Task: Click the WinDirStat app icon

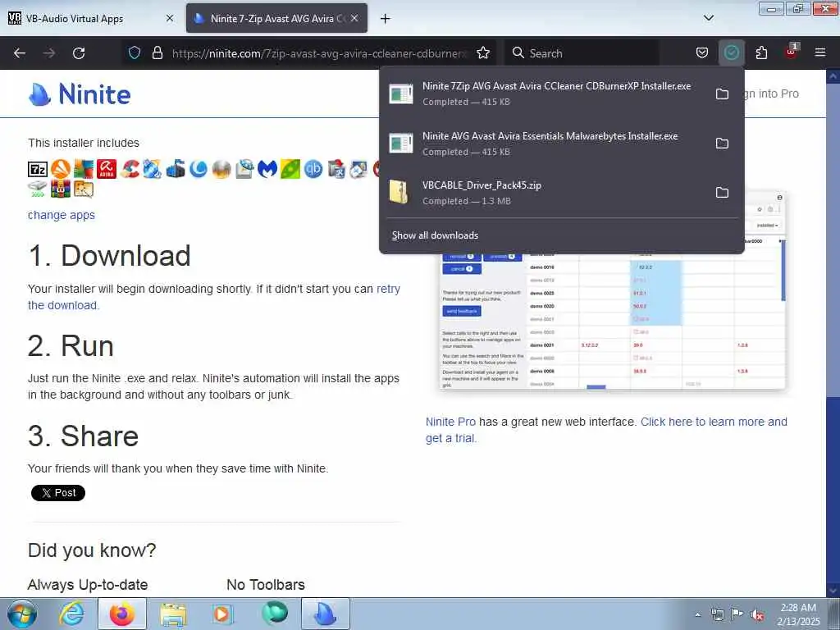Action: [x=84, y=189]
